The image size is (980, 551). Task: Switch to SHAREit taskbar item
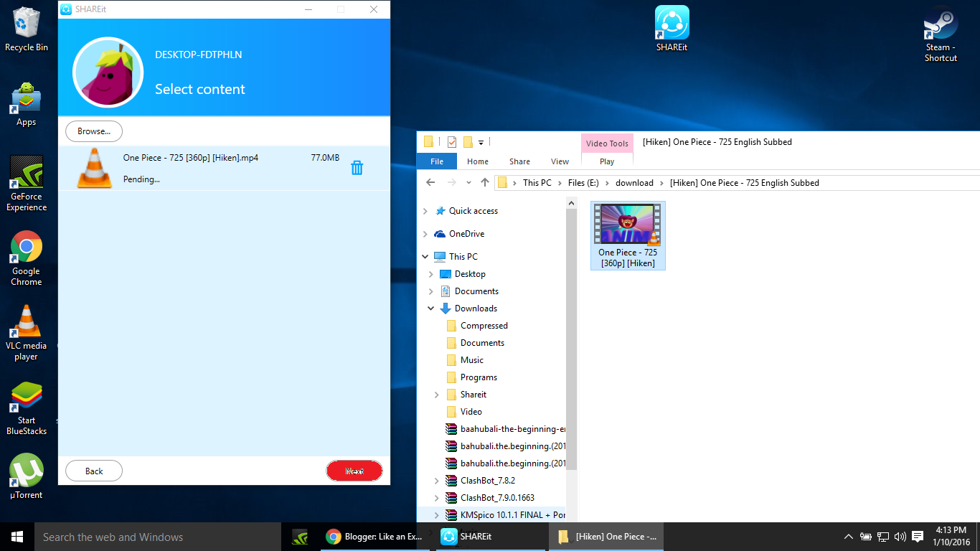(489, 537)
